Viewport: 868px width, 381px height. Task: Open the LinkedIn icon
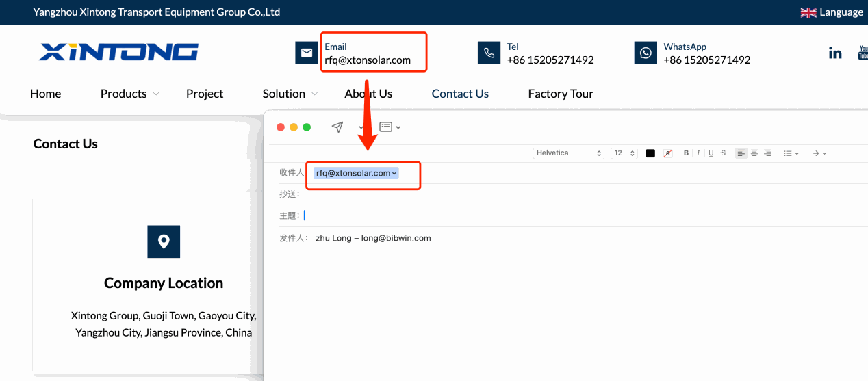coord(835,53)
